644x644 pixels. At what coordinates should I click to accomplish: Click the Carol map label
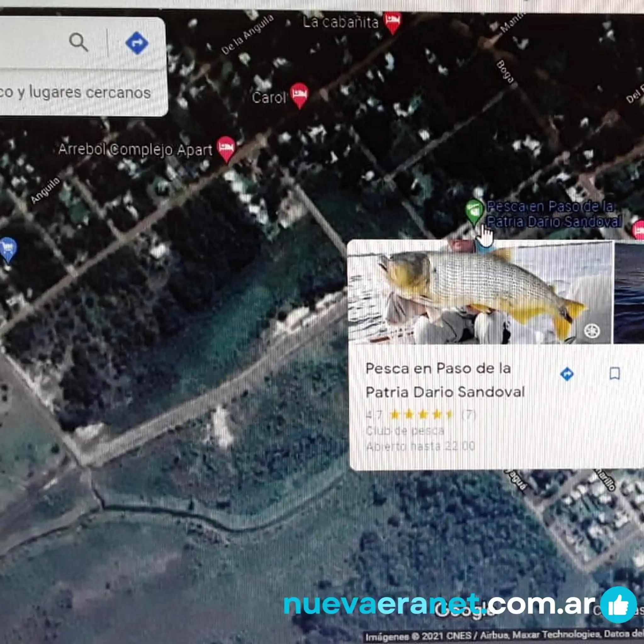pyautogui.click(x=269, y=98)
